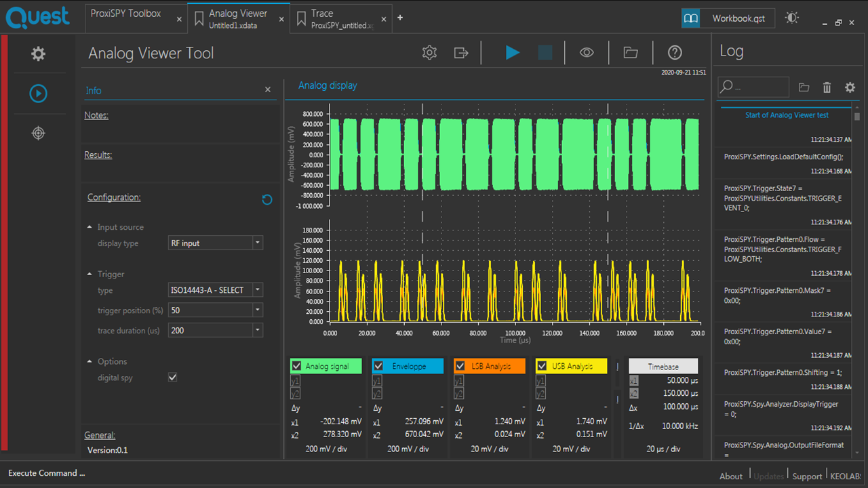
Task: Reset configuration with the refresh icon
Action: [x=267, y=199]
